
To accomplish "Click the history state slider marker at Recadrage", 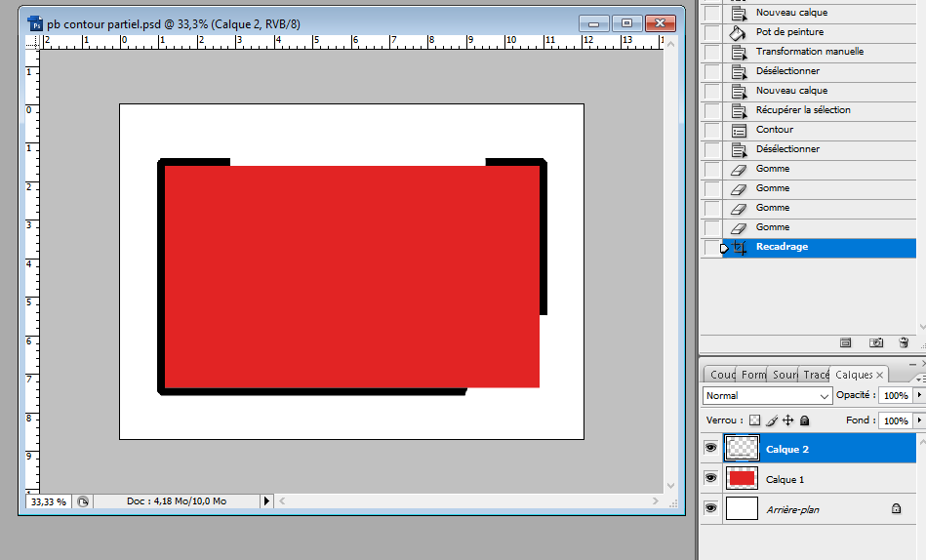I will coord(725,249).
